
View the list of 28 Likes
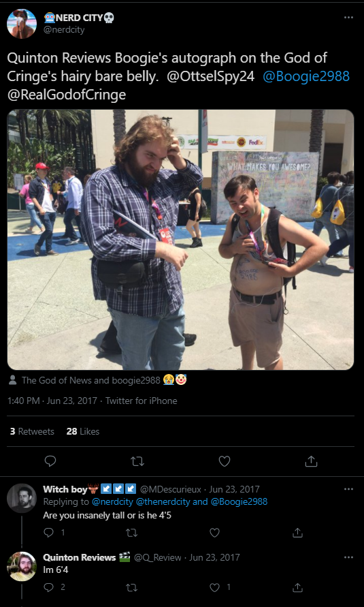pos(83,431)
